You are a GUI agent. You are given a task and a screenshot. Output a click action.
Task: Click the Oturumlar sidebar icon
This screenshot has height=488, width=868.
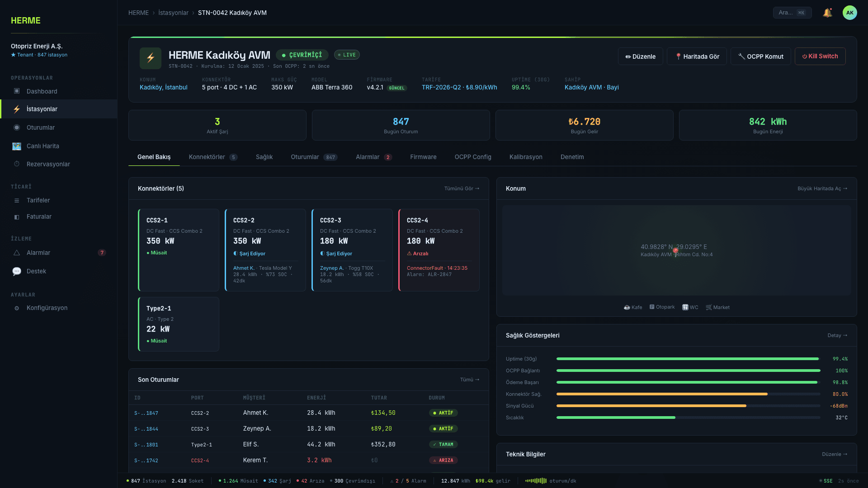point(17,127)
